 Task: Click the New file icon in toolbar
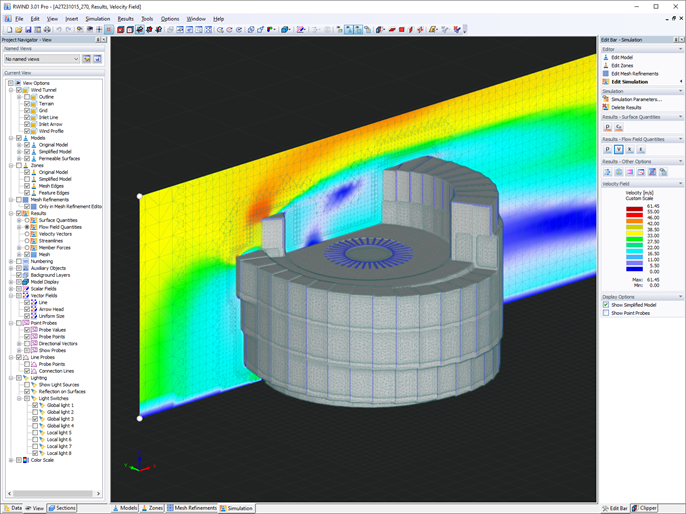click(9, 30)
